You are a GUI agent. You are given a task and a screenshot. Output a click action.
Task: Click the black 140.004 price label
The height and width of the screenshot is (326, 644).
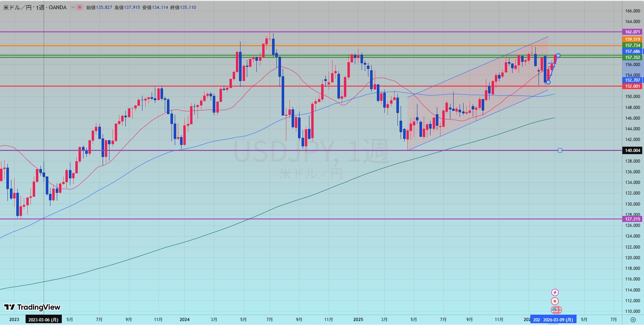[x=632, y=151]
